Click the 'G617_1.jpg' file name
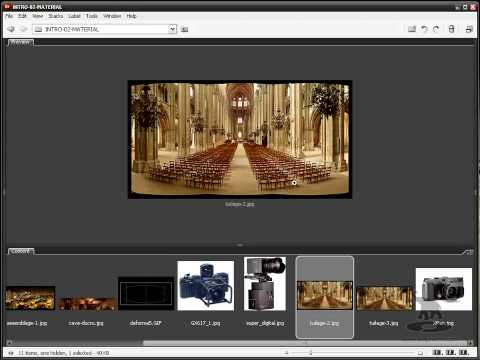The height and width of the screenshot is (360, 480). click(205, 323)
